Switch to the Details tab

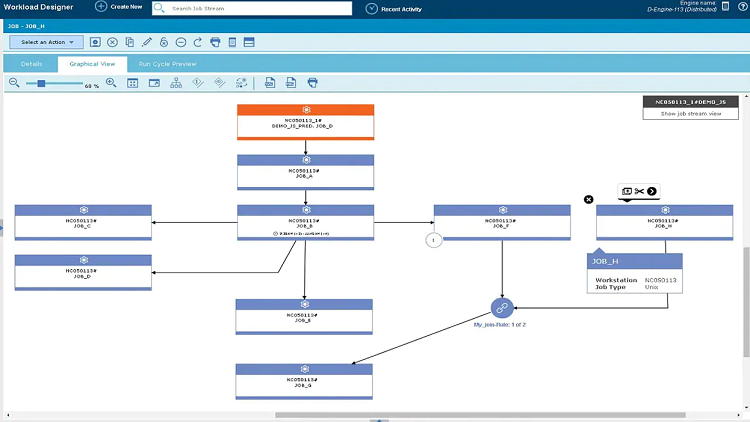pos(31,63)
